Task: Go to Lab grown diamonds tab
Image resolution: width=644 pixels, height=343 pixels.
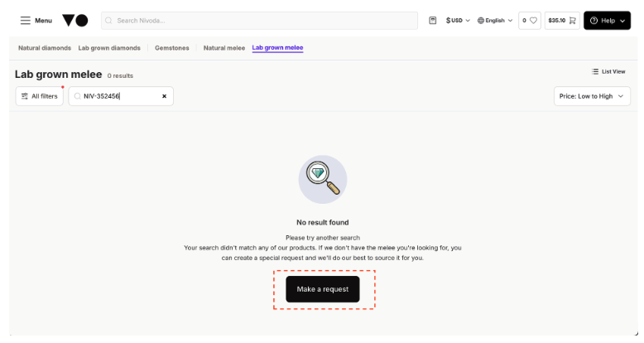Action: point(109,48)
